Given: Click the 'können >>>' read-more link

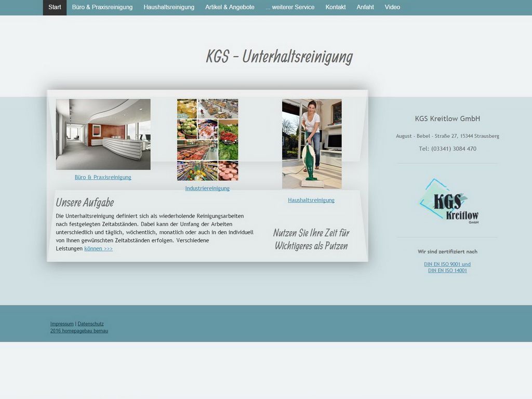Looking at the screenshot, I should (x=98, y=249).
